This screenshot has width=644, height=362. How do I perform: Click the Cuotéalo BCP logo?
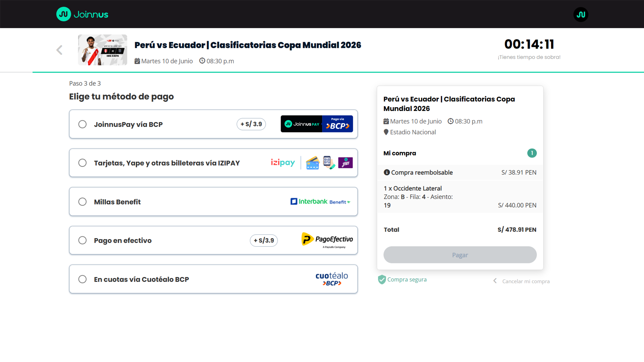pyautogui.click(x=331, y=279)
